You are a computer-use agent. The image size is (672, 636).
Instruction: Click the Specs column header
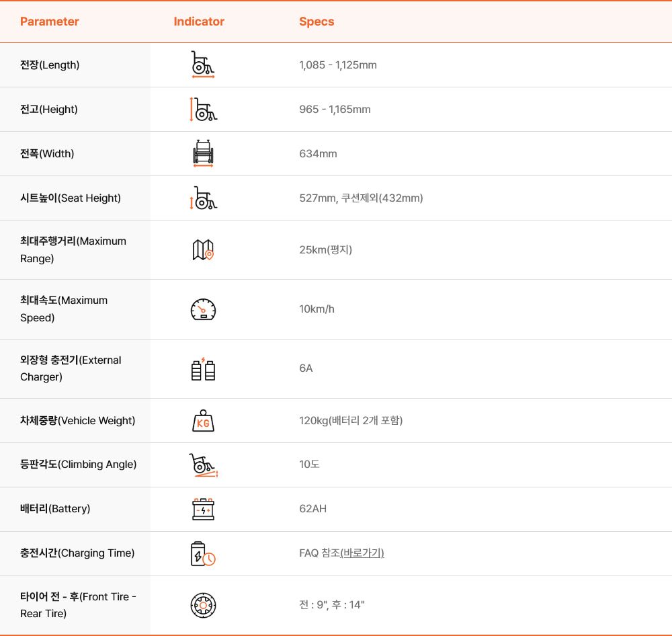coord(317,22)
